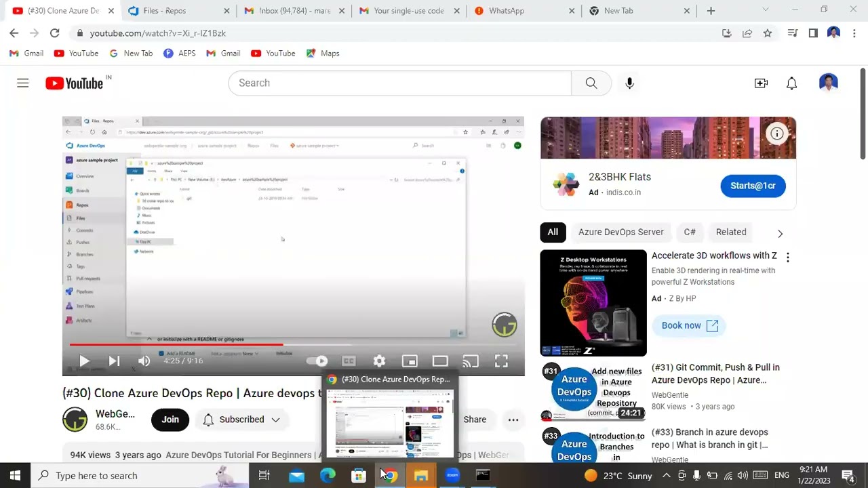
Task: Select the All filter chip
Action: coord(553,232)
